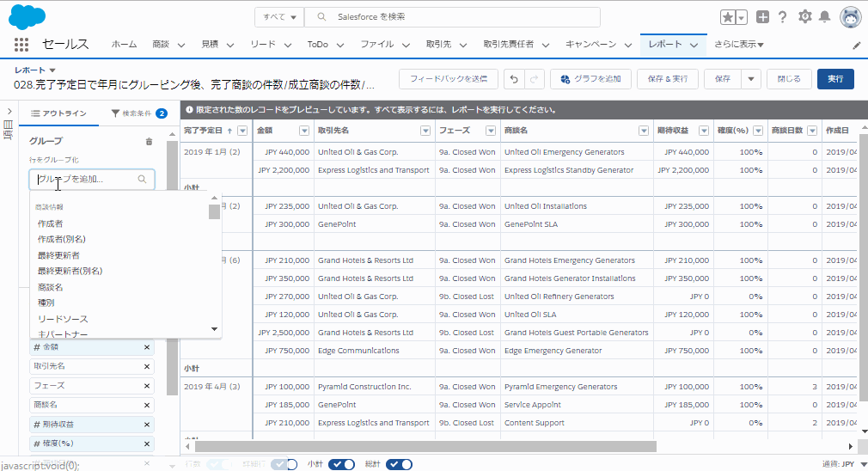
Task: Toggle the 小計 subtotal switch
Action: 341,464
